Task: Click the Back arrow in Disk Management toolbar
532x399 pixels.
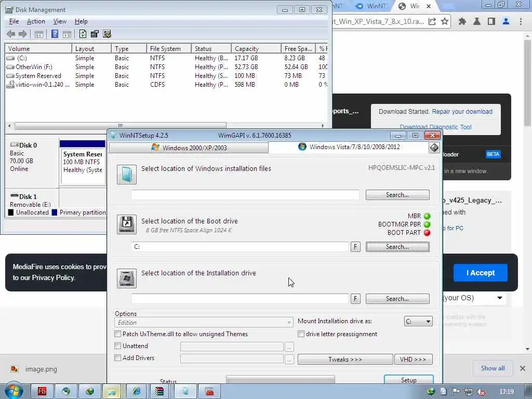Action: (x=11, y=34)
